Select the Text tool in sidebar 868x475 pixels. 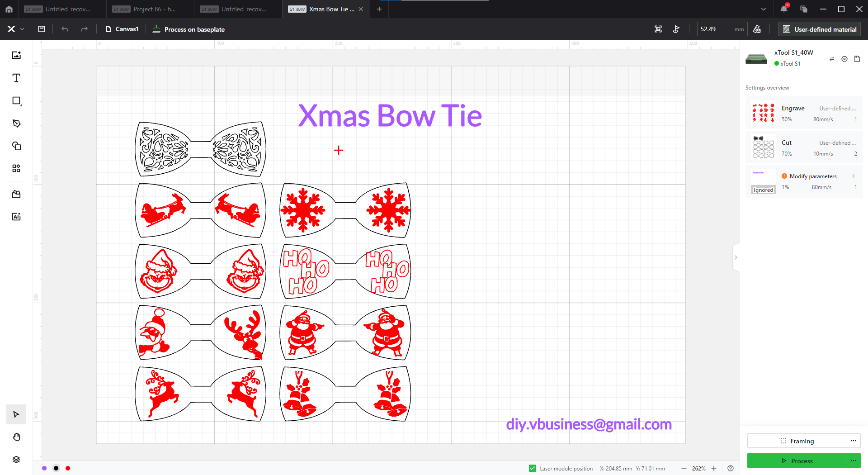tap(16, 78)
